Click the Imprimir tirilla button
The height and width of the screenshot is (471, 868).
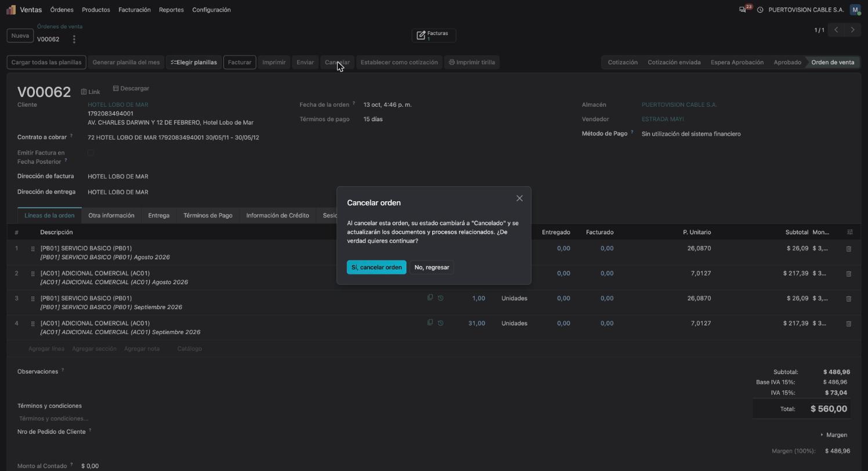pyautogui.click(x=472, y=63)
